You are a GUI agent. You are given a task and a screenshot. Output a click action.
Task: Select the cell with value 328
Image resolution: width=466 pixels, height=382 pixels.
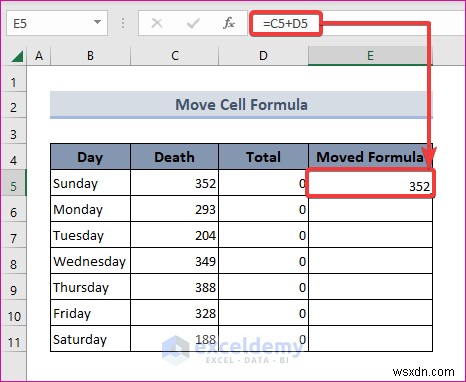click(x=175, y=313)
